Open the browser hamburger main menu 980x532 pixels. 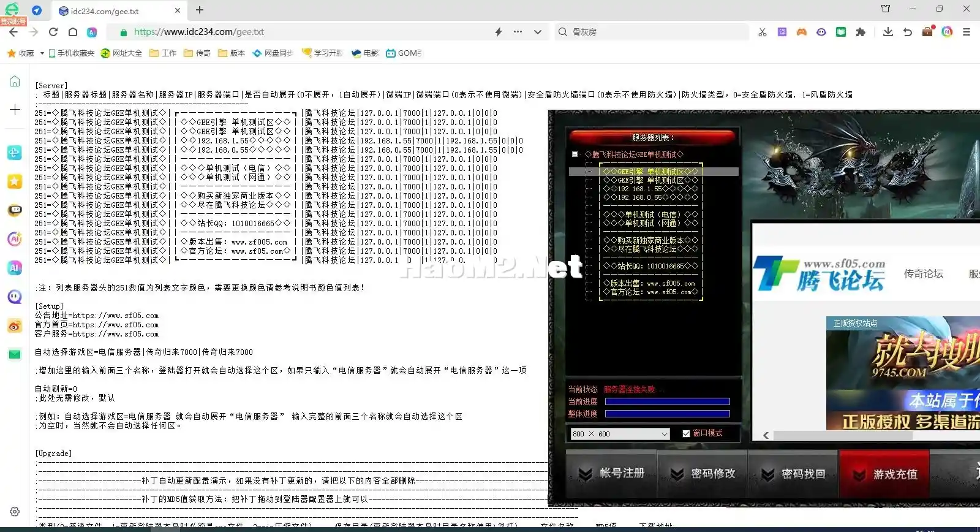(967, 32)
